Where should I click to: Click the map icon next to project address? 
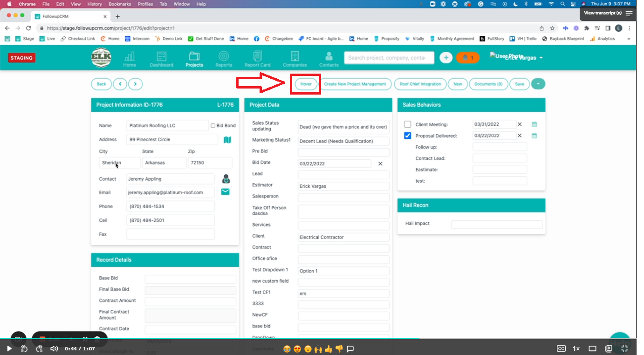227,139
